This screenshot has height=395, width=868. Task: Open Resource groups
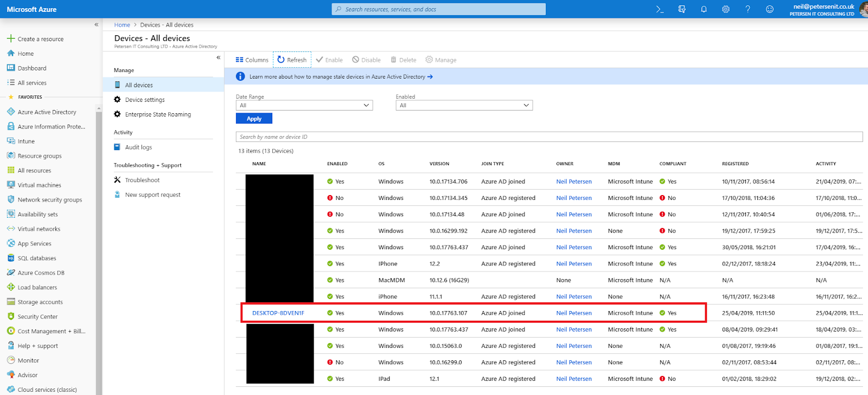pos(34,156)
